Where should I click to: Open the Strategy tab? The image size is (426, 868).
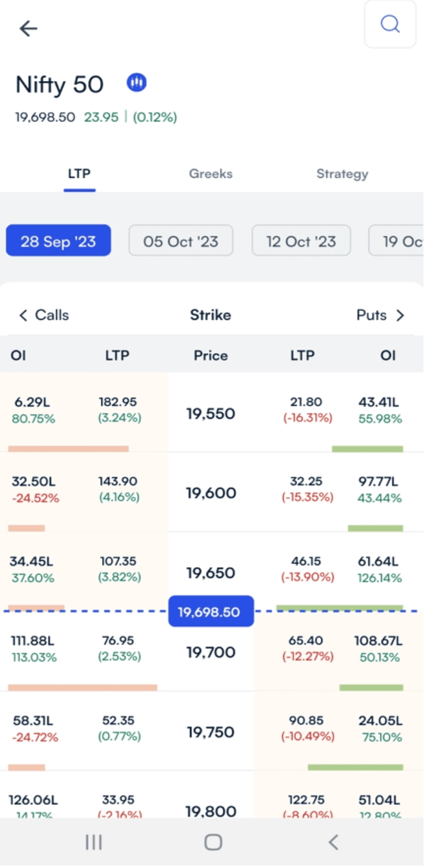(342, 173)
